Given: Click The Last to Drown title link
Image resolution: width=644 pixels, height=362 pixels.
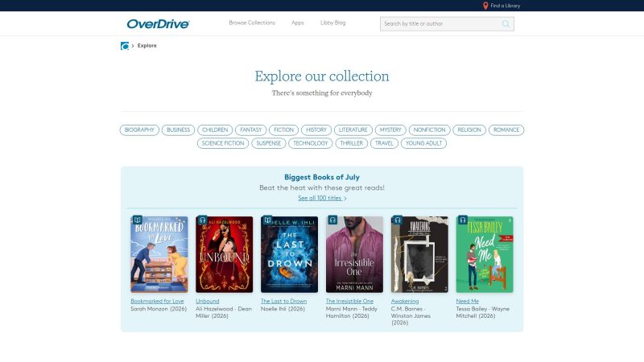Looking at the screenshot, I should click(284, 301).
